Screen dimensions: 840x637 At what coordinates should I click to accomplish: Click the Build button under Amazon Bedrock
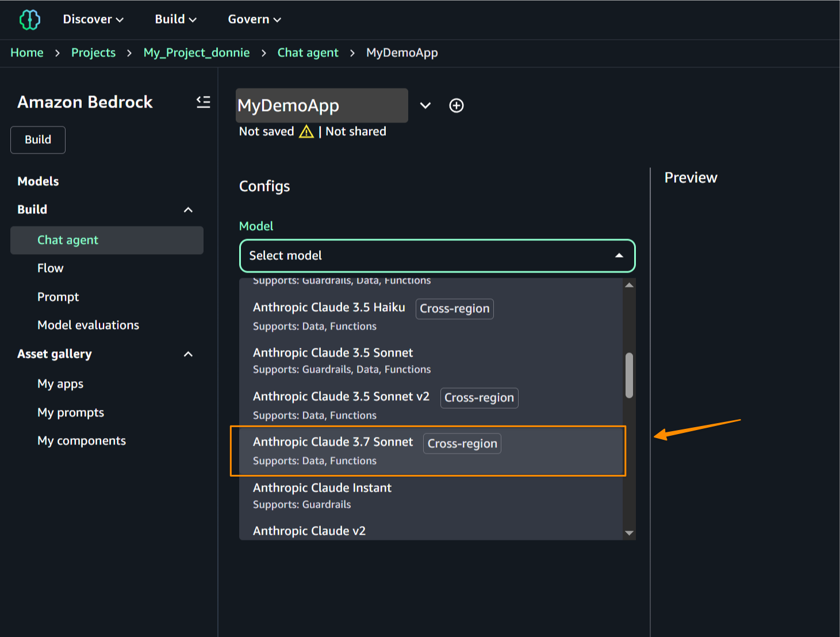pos(38,140)
